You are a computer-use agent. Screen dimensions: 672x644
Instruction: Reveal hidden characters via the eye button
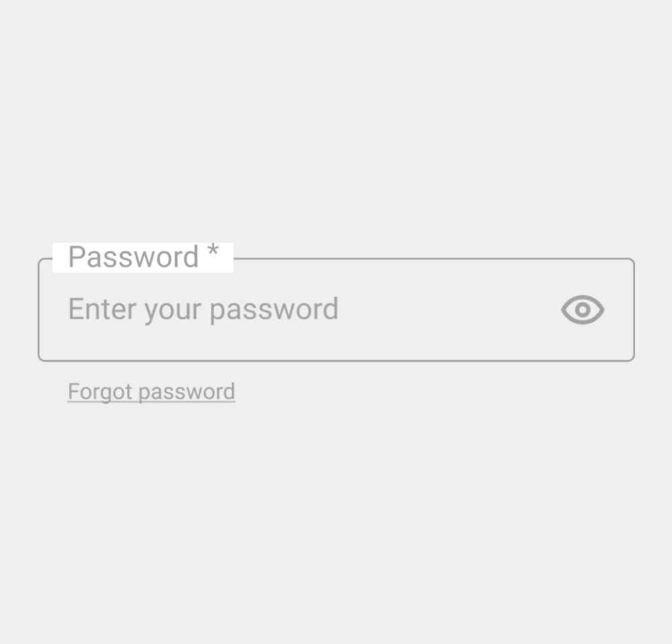583,309
